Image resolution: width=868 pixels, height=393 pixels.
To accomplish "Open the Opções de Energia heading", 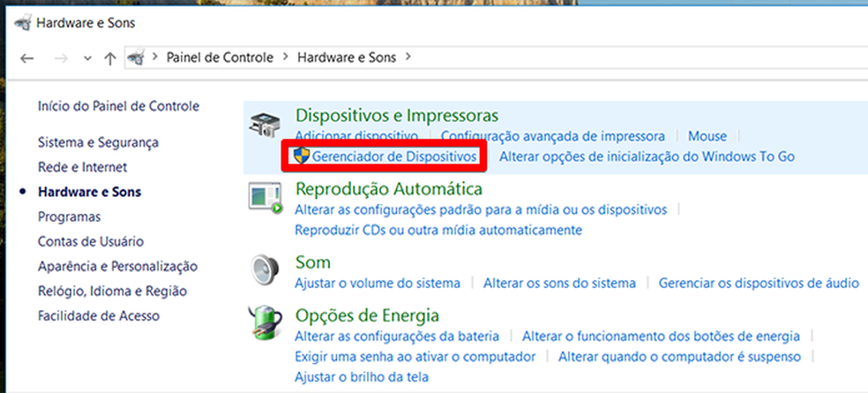I will pyautogui.click(x=368, y=315).
